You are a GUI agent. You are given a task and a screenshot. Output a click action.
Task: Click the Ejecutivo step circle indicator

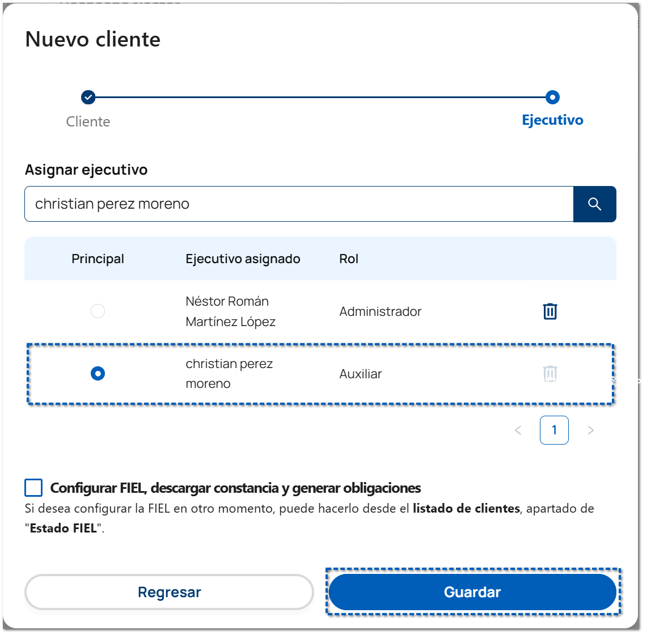(552, 98)
